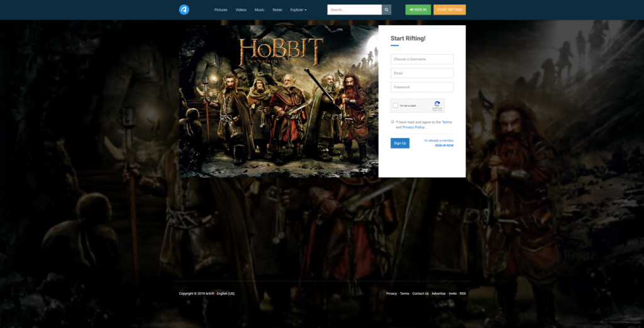This screenshot has width=644, height=328.
Task: Click the Artrift logo icon
Action: (184, 9)
